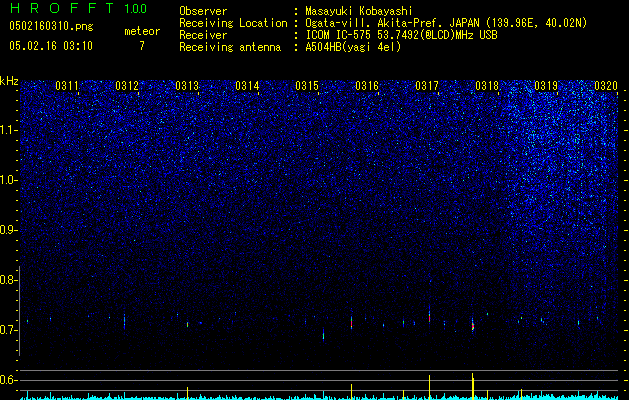The height and width of the screenshot is (400, 629).
Task: Click the 0.7 kHz frequency label
Action: tap(8, 330)
